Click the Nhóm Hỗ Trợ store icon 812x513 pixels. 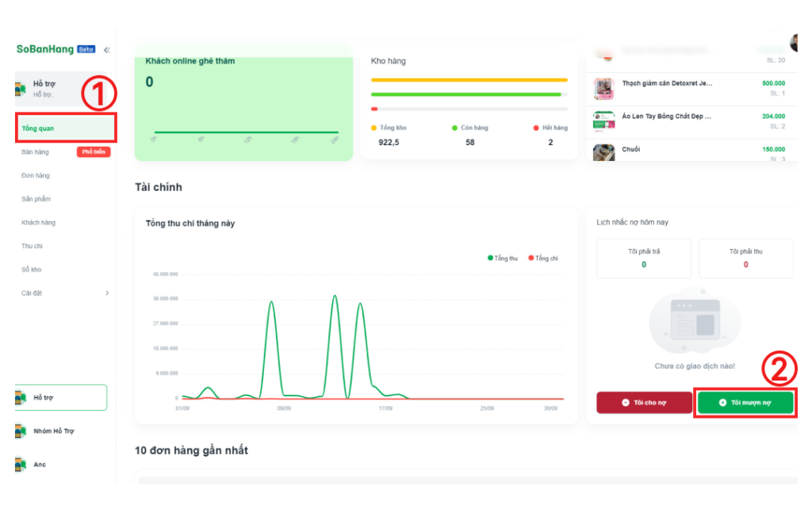[21, 431]
